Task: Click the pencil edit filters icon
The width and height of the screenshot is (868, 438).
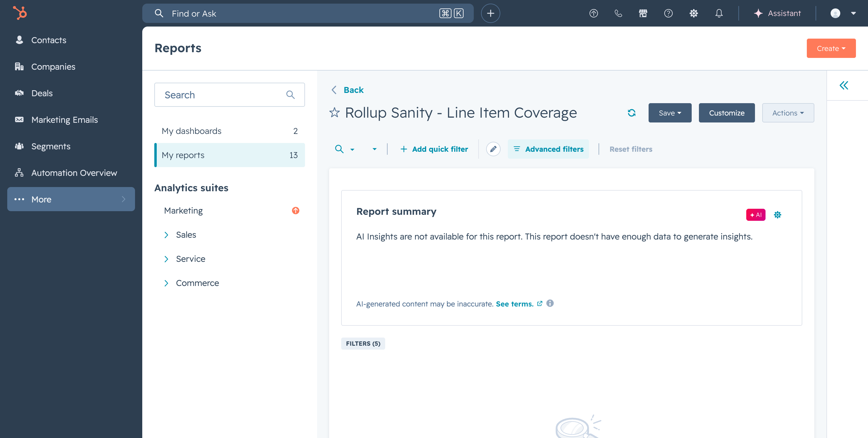Action: [x=493, y=149]
